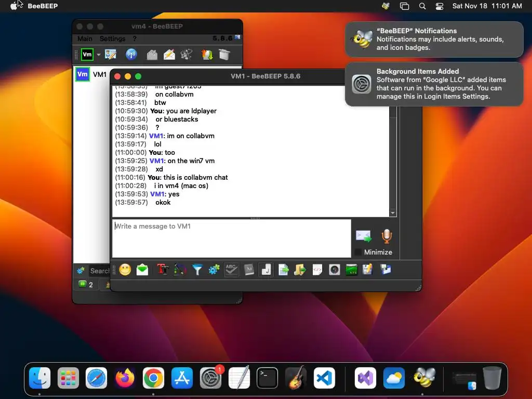532x399 pixels.
Task: Click the date and time in the menu bar
Action: 487,6
